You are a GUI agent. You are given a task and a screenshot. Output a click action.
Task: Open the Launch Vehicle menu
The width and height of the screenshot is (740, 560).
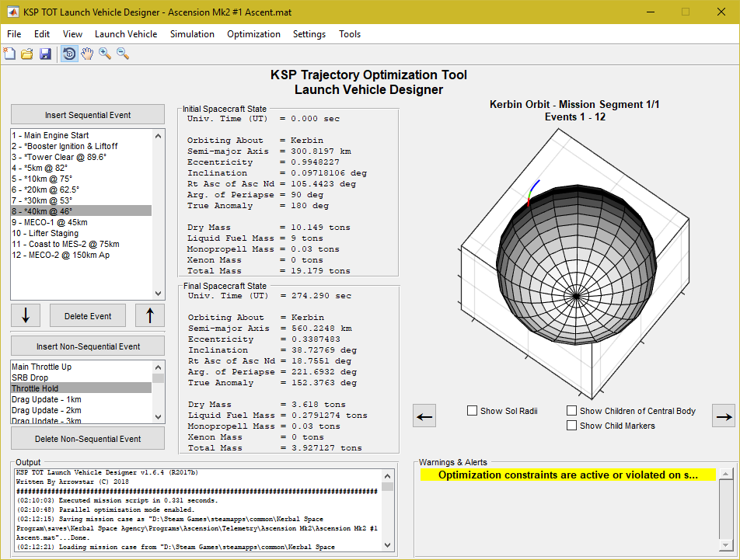click(126, 34)
